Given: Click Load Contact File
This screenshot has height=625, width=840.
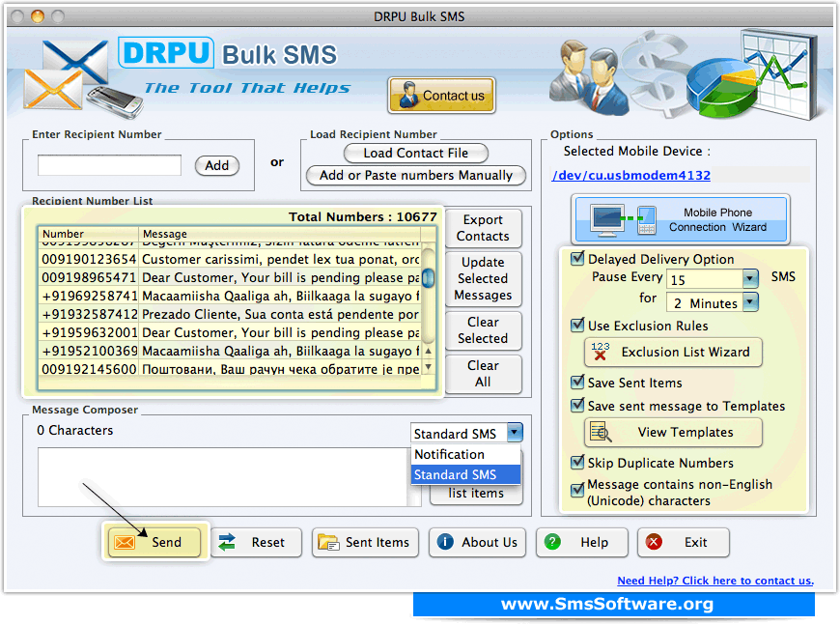Looking at the screenshot, I should click(416, 154).
